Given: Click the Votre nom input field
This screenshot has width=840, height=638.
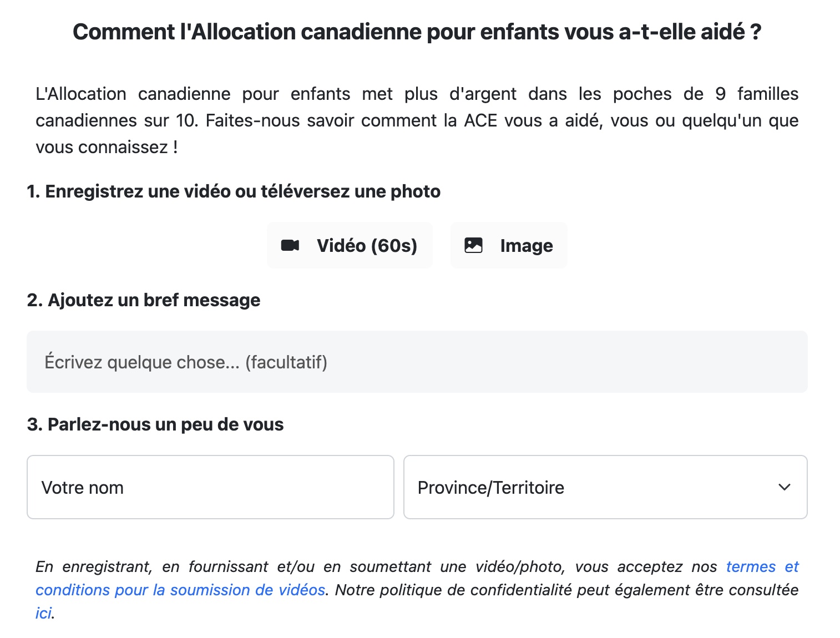Looking at the screenshot, I should coord(210,487).
